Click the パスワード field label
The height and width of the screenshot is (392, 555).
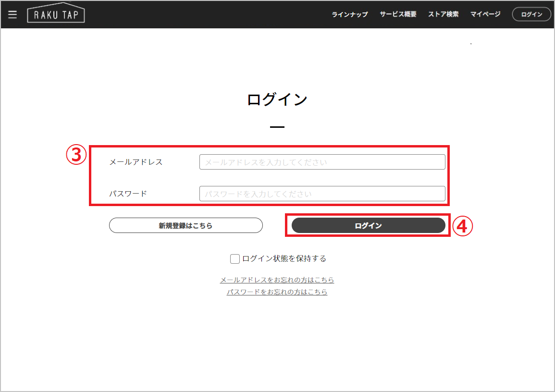pyautogui.click(x=128, y=194)
